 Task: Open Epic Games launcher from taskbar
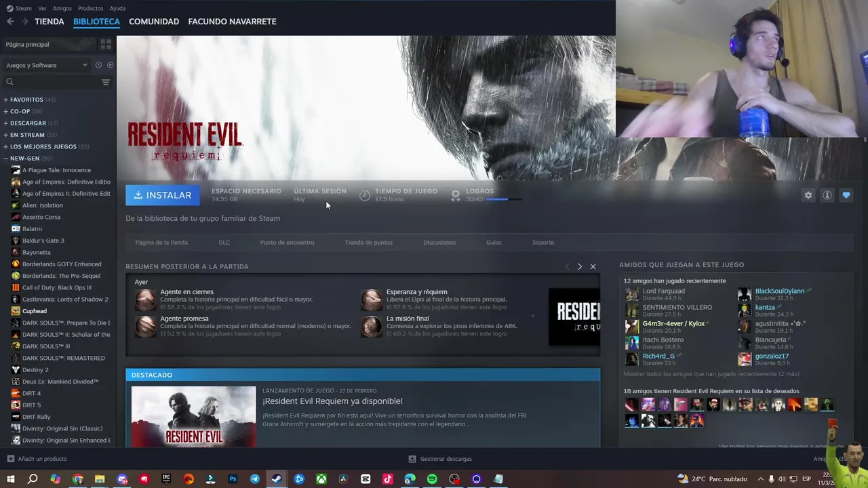coord(166,479)
